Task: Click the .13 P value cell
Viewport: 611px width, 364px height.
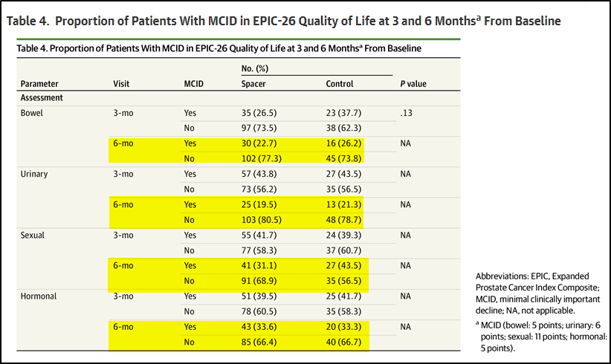Action: (x=405, y=112)
